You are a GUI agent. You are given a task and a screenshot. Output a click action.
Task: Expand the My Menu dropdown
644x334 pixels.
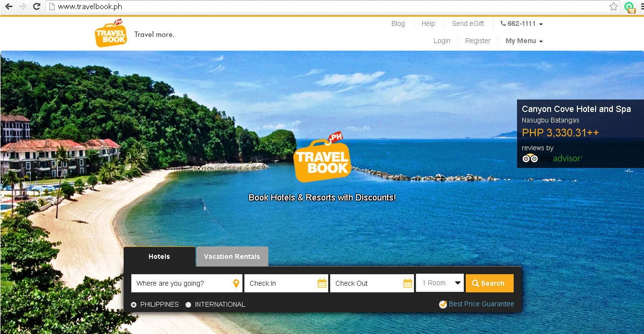point(524,41)
